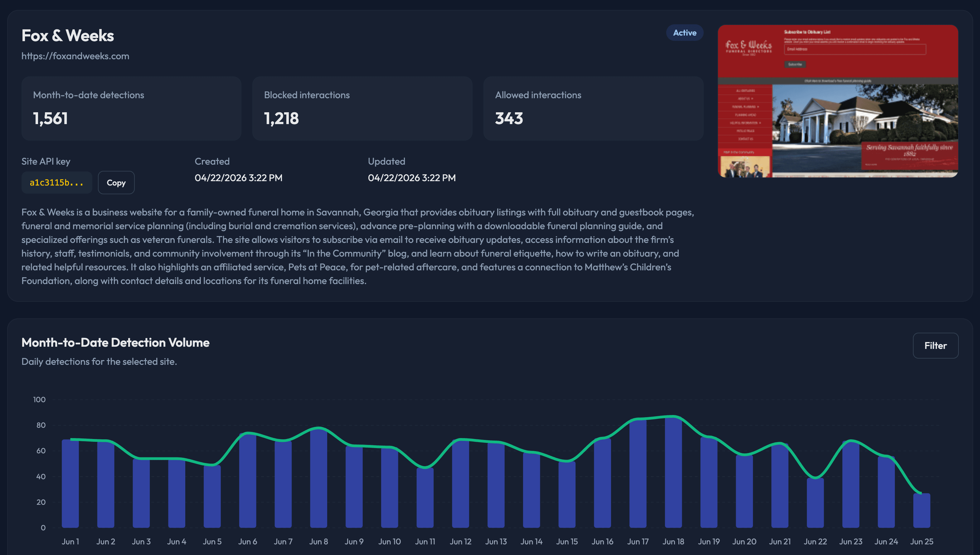Click the Month-to-date detections card
This screenshot has width=980, height=555.
tap(131, 108)
